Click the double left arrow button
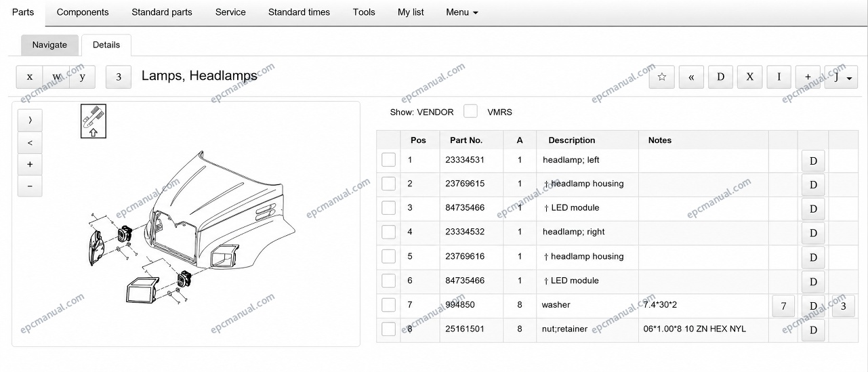The image size is (868, 372). 691,77
